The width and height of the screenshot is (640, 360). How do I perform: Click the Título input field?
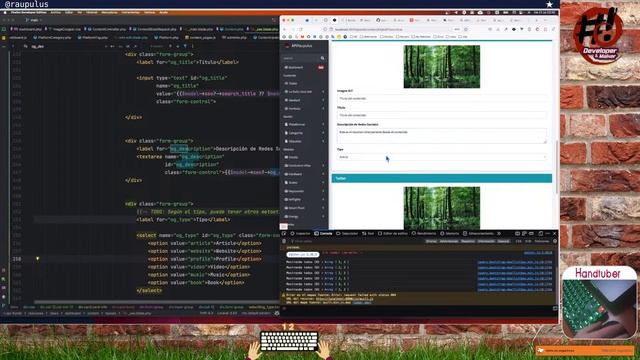[442, 115]
